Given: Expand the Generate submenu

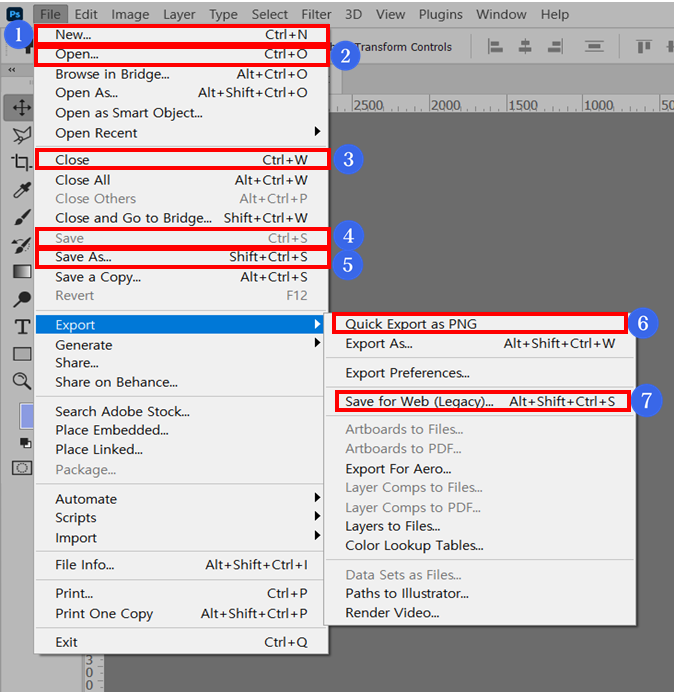Looking at the screenshot, I should (181, 344).
